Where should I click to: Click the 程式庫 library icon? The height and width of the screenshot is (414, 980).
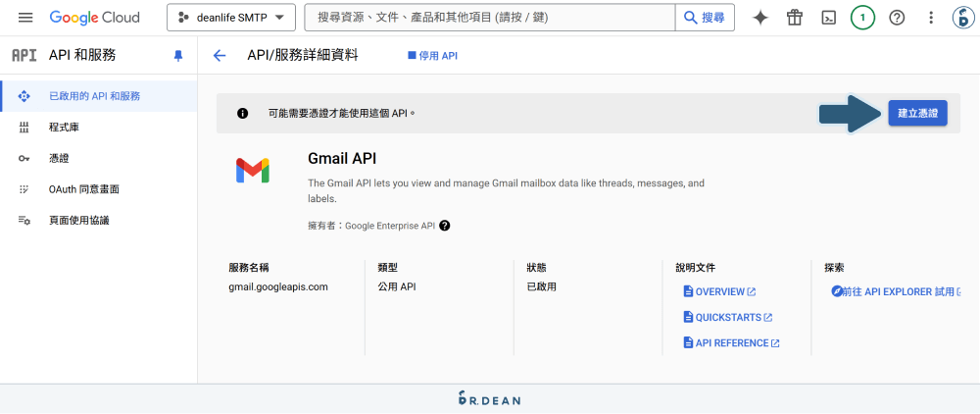[24, 128]
